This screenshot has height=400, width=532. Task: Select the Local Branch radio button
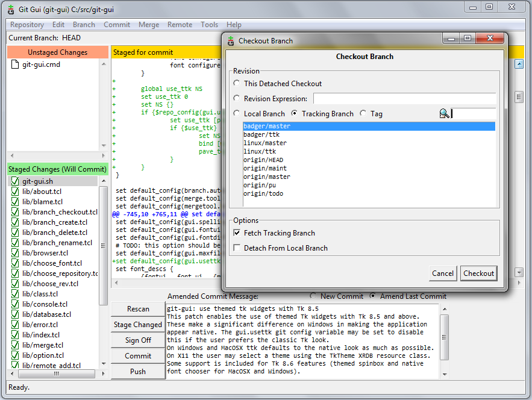[x=237, y=114]
